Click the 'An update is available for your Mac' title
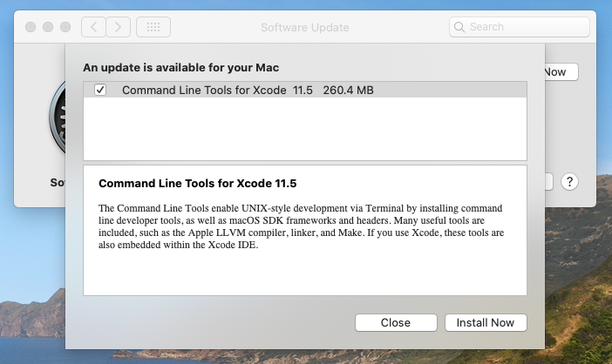The height and width of the screenshot is (364, 612). tap(180, 67)
